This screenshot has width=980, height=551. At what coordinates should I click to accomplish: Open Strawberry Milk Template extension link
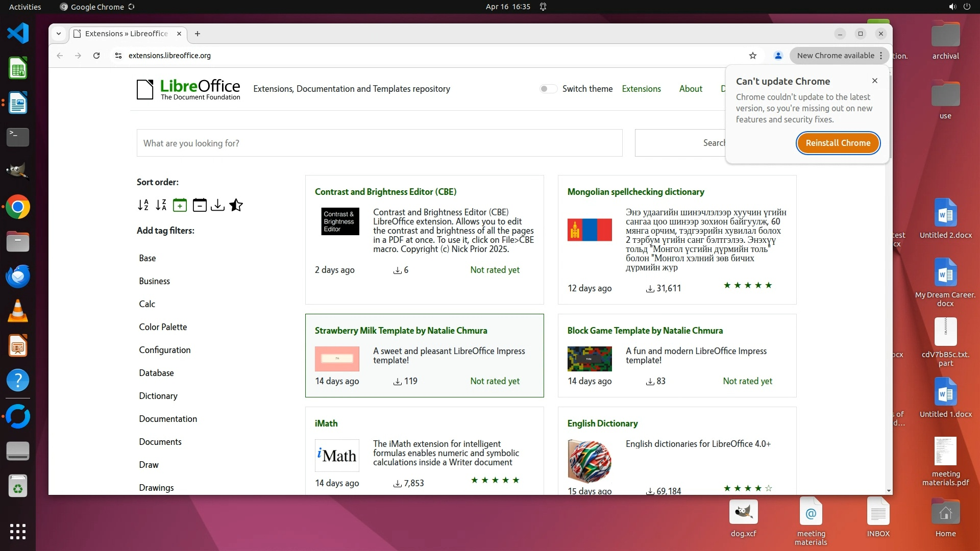pyautogui.click(x=401, y=331)
